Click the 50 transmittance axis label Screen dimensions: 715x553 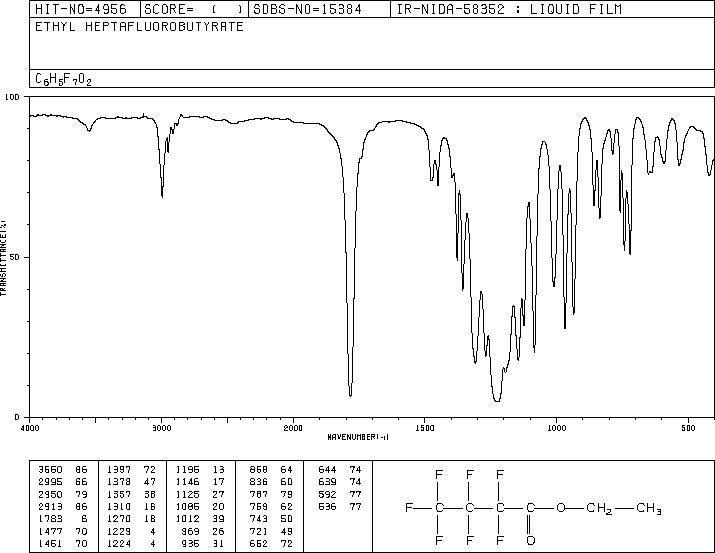coord(14,257)
